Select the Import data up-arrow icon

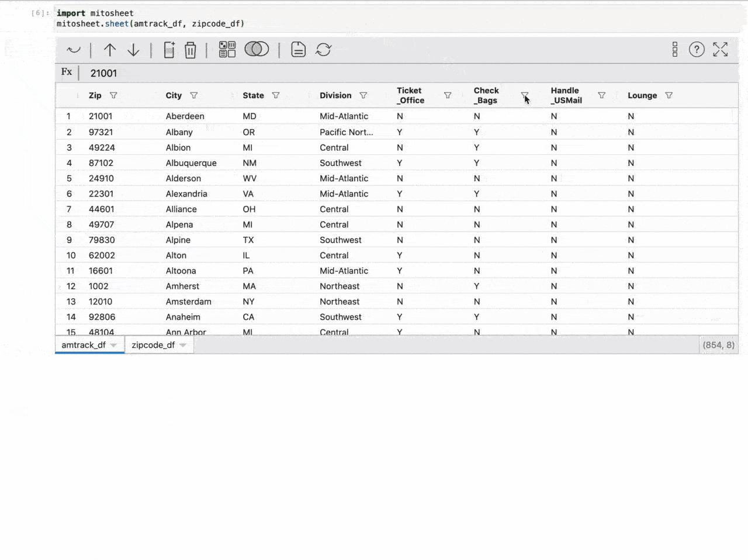[x=110, y=50]
